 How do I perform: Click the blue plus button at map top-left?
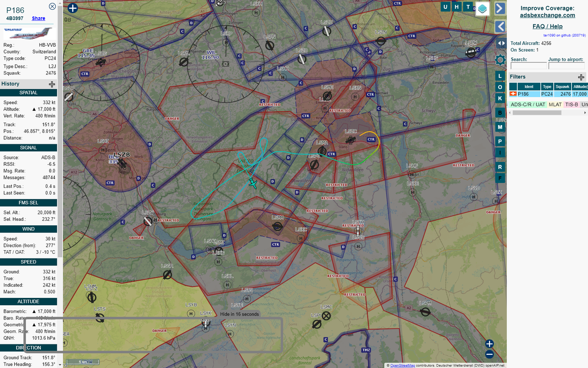click(73, 8)
